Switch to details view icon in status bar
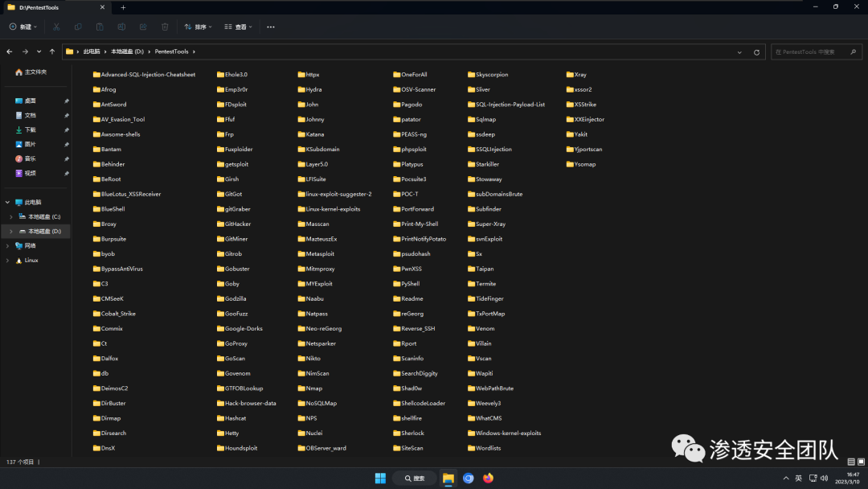Screen dimensions: 868x489 click(x=851, y=462)
